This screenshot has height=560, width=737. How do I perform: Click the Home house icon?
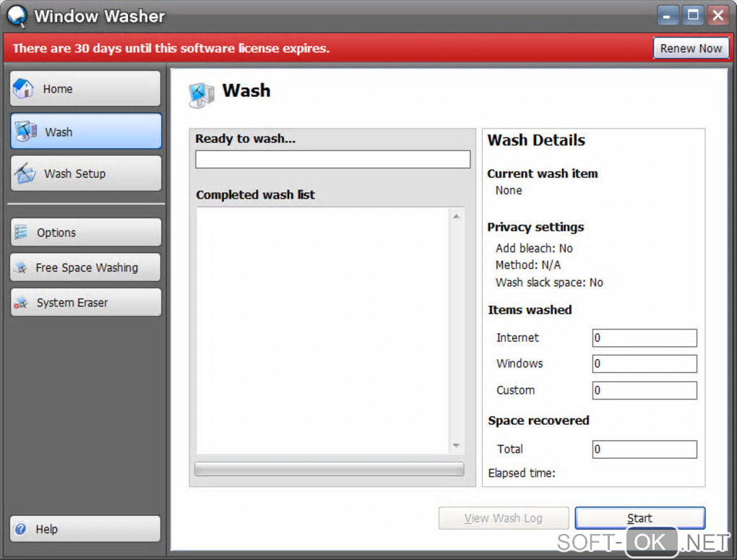tap(23, 88)
